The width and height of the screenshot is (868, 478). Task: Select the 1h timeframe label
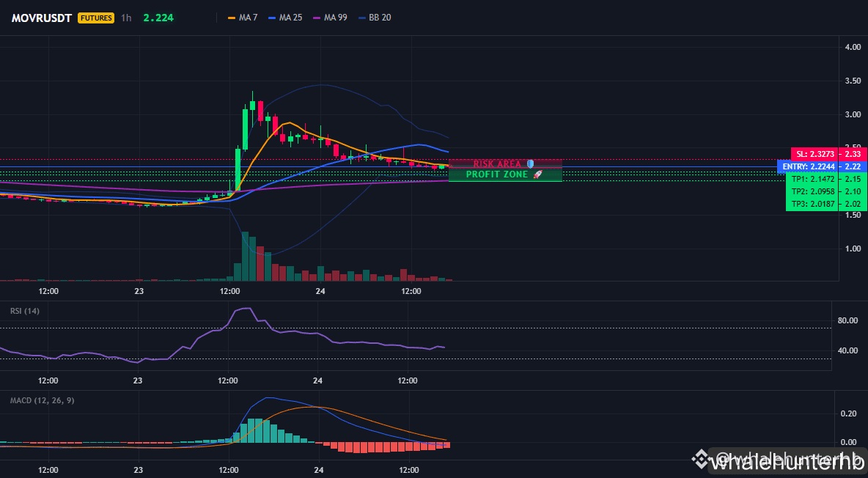126,18
